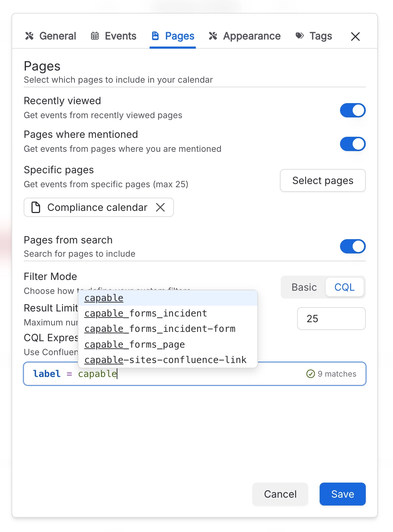Go to the Tags tab
Screen dimensions: 393x532
pyautogui.click(x=314, y=36)
